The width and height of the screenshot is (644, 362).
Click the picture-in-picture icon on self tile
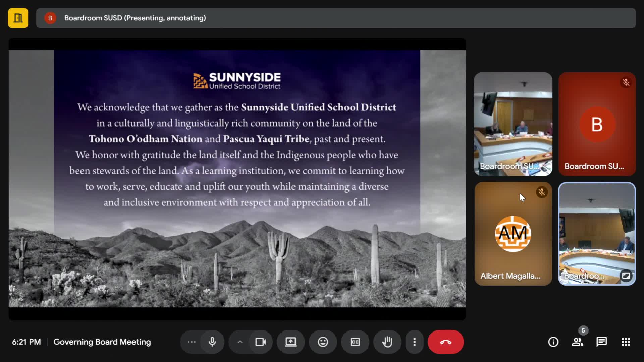(x=626, y=276)
